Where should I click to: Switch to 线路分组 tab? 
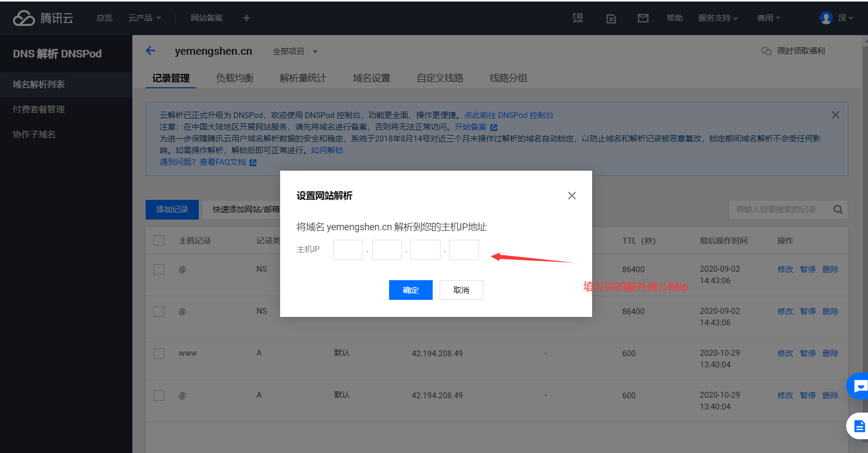pos(508,78)
